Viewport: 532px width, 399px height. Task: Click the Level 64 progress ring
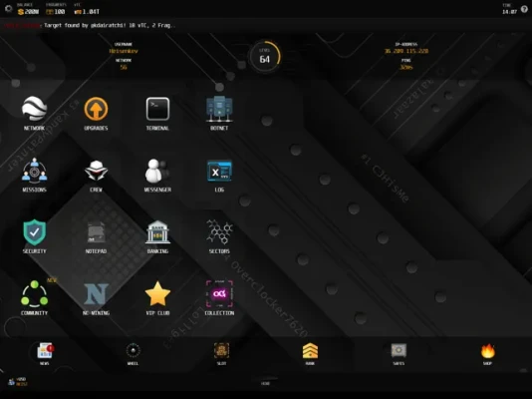[x=265, y=57]
